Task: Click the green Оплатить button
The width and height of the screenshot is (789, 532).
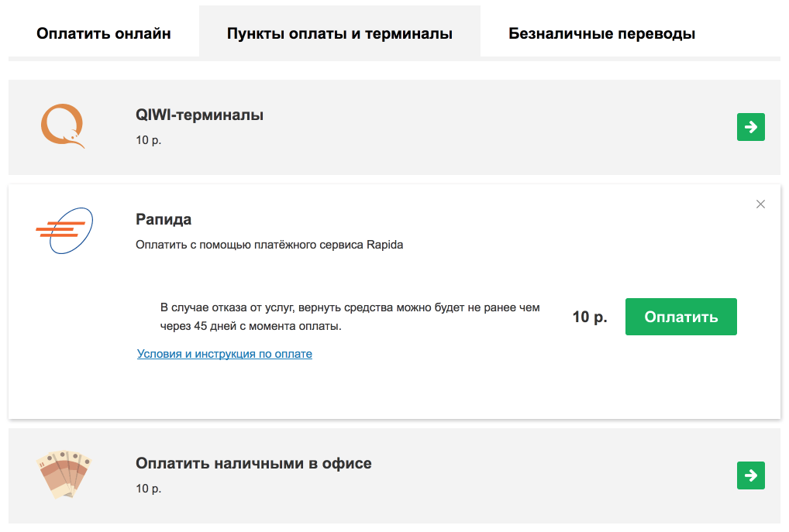Action: [680, 317]
